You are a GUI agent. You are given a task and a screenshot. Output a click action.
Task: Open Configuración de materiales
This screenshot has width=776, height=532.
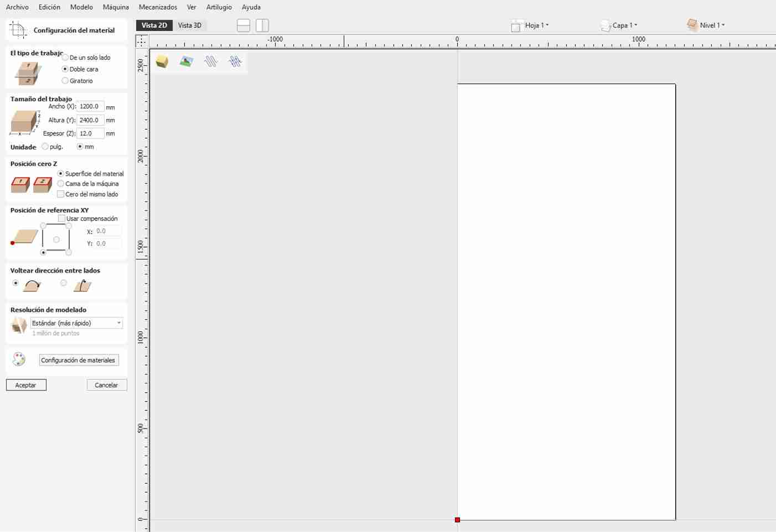click(x=79, y=360)
